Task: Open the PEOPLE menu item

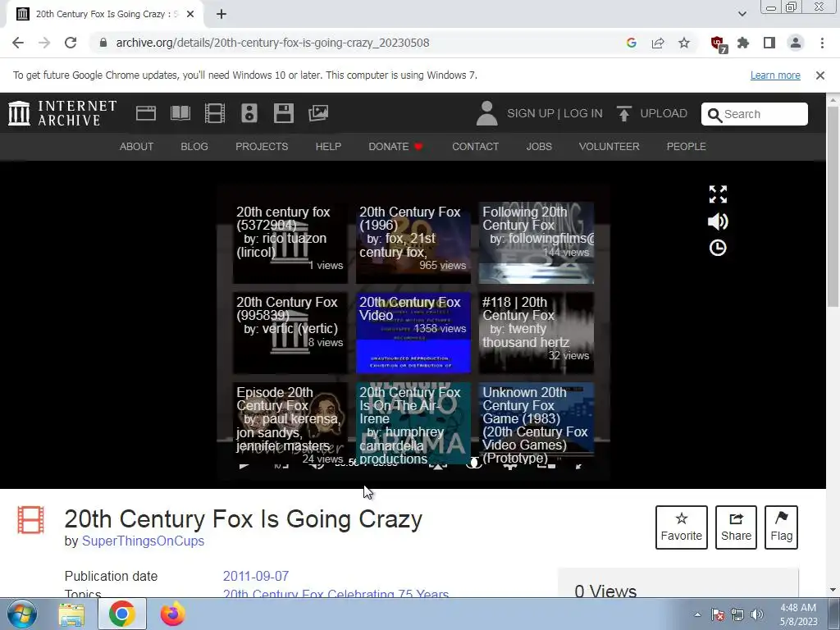Action: (x=687, y=146)
